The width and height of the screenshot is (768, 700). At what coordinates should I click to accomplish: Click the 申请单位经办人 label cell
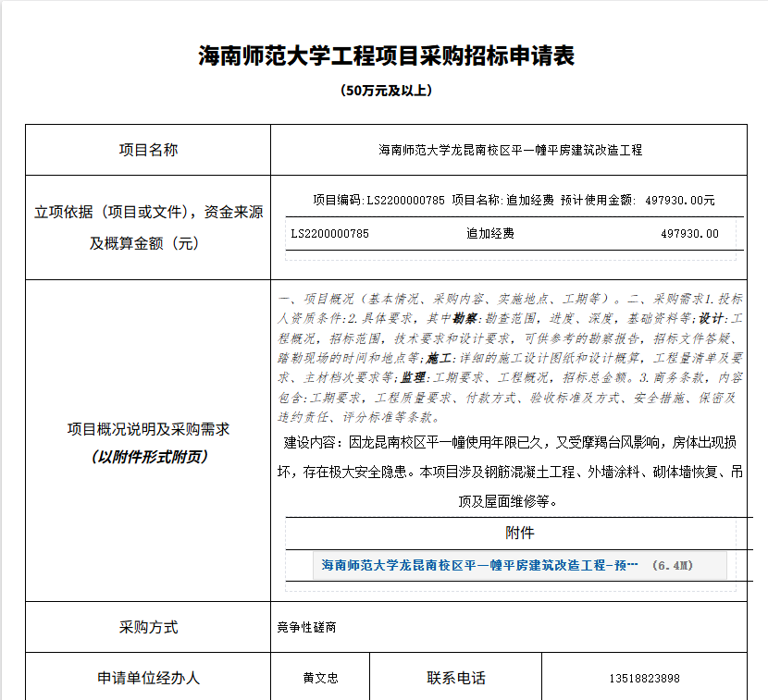click(x=148, y=678)
